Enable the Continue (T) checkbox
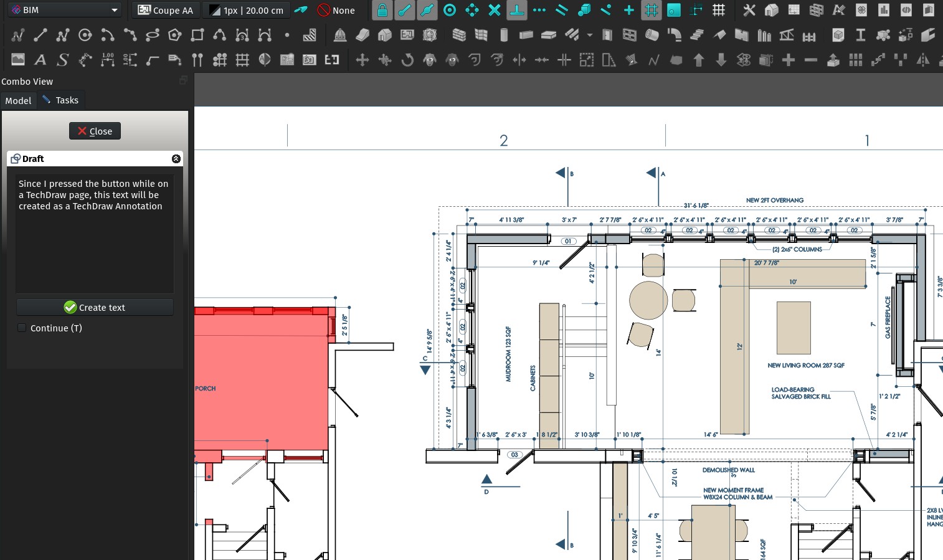 tap(22, 328)
